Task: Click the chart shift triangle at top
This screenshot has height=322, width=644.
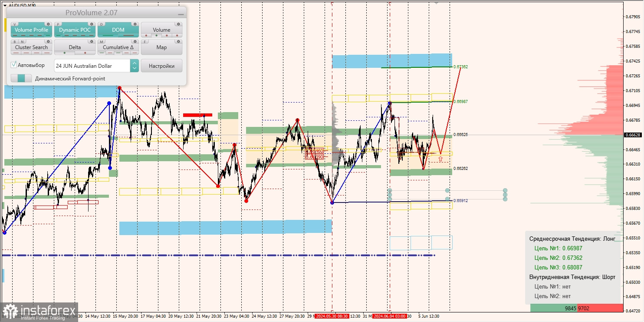Action: [x=436, y=2]
